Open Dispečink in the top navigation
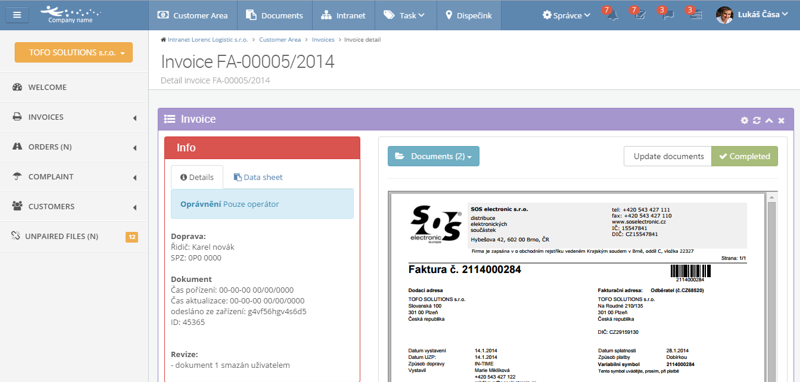This screenshot has width=800, height=382. click(x=468, y=15)
